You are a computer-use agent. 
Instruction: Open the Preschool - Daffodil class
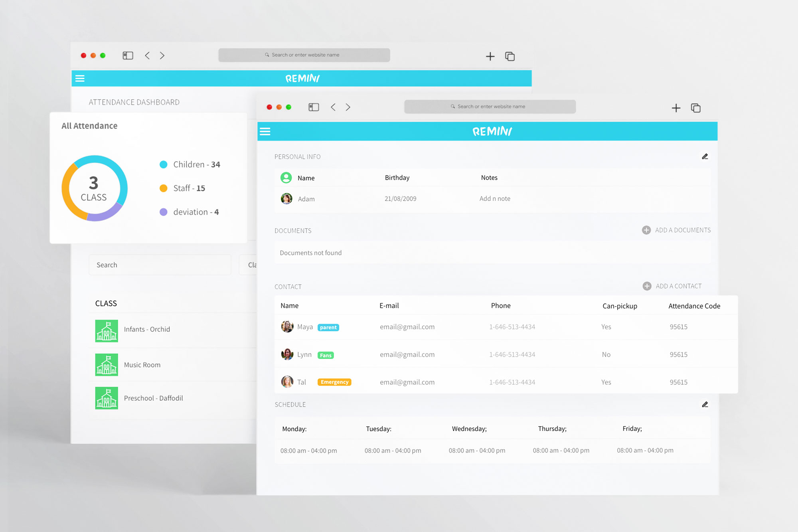(x=153, y=398)
